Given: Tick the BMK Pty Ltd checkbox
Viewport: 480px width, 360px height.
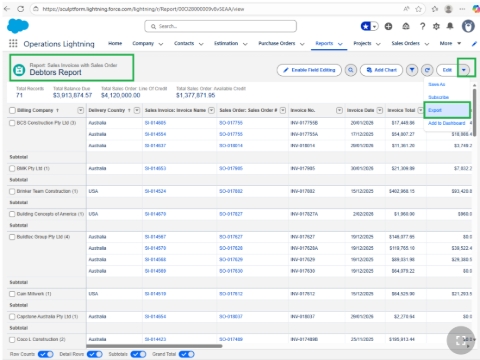Looking at the screenshot, I should [x=12, y=168].
